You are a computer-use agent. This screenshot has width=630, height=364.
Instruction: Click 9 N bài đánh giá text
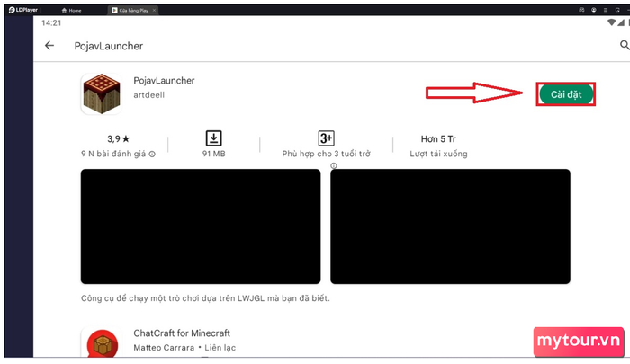click(113, 154)
